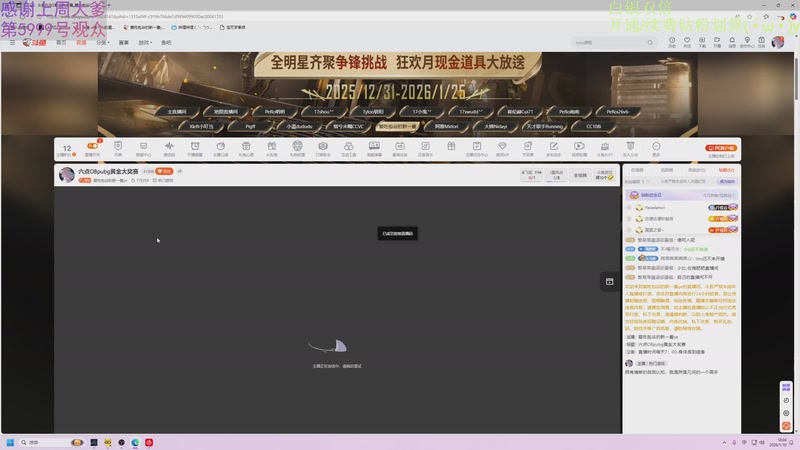Open the hamburger menu beside Douyu logo

click(x=12, y=43)
